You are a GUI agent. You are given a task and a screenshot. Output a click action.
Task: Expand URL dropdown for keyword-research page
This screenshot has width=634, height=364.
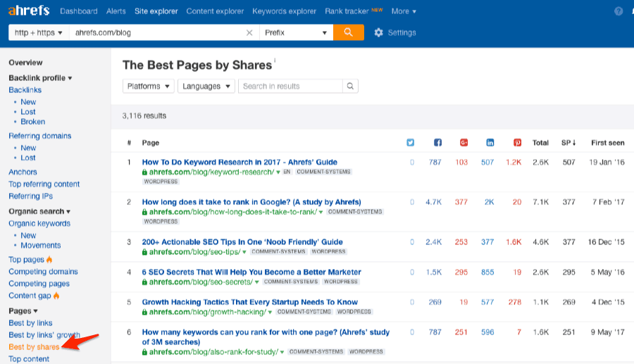click(278, 172)
